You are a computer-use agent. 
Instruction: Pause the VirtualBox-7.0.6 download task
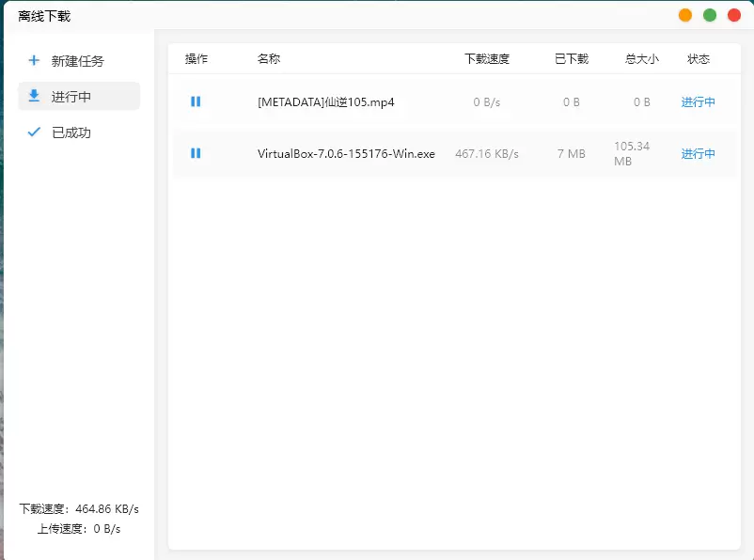click(196, 153)
